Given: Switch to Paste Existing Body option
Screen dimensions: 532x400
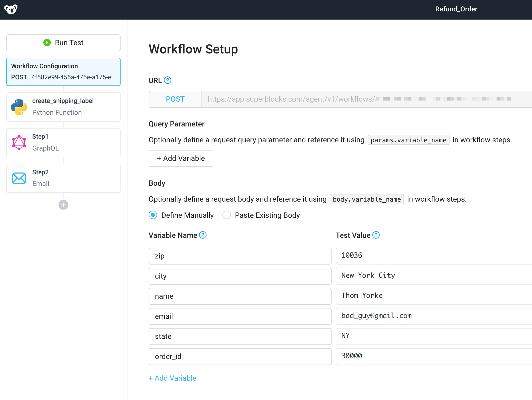Looking at the screenshot, I should tap(227, 215).
